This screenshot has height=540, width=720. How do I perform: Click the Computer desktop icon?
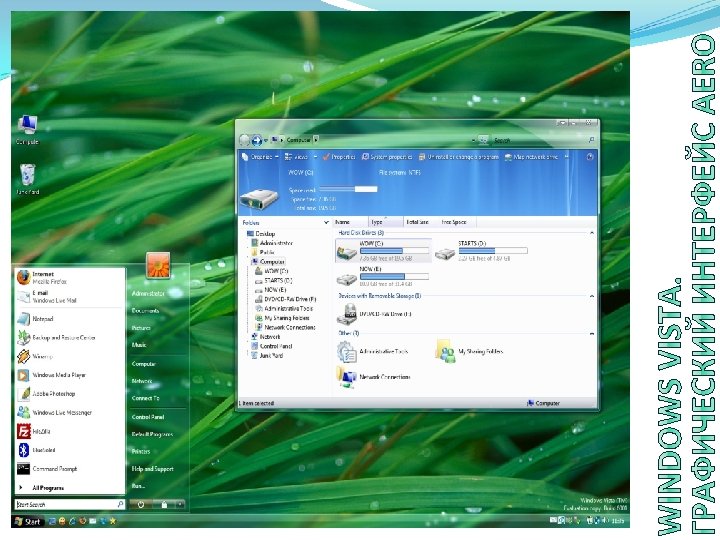coord(28,130)
